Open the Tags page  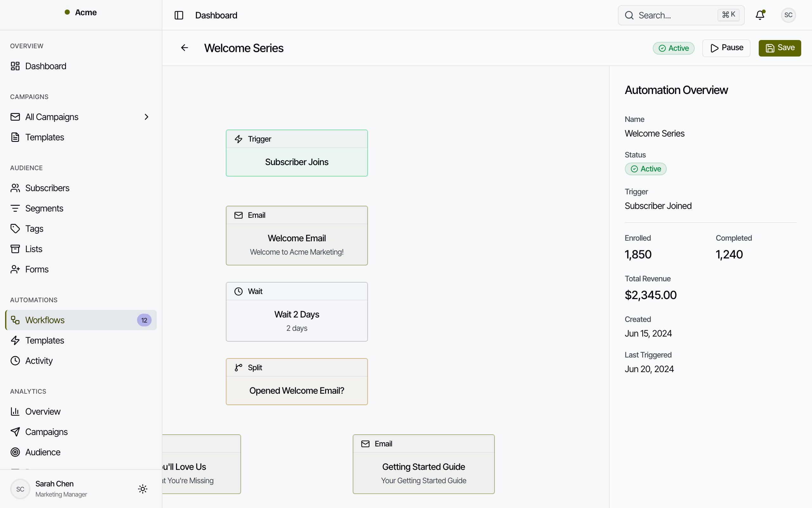pyautogui.click(x=81, y=229)
